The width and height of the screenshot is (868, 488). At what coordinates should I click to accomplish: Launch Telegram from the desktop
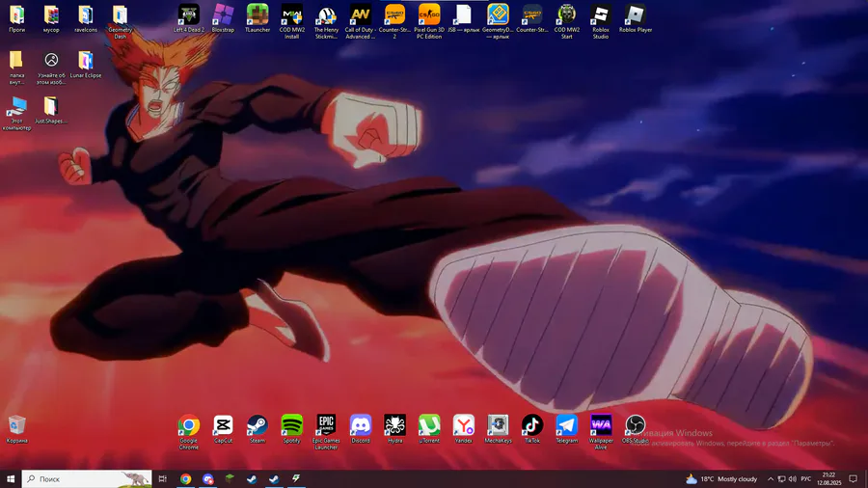pyautogui.click(x=566, y=429)
